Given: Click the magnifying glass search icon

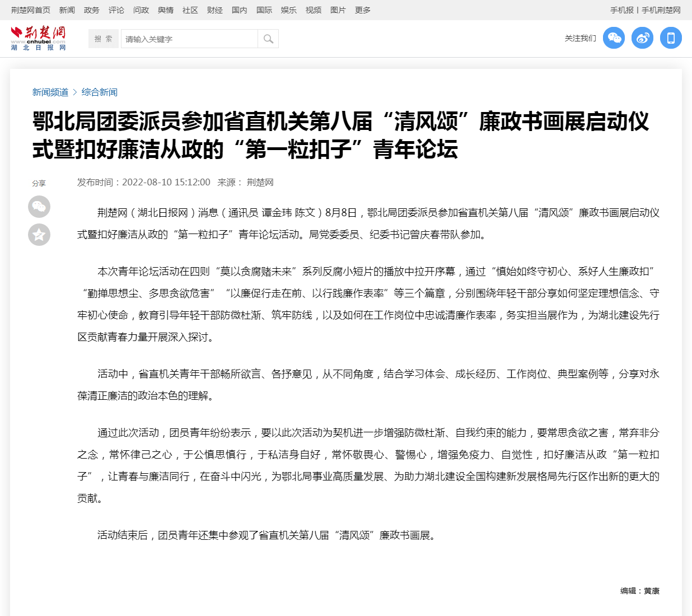Looking at the screenshot, I should [x=268, y=39].
